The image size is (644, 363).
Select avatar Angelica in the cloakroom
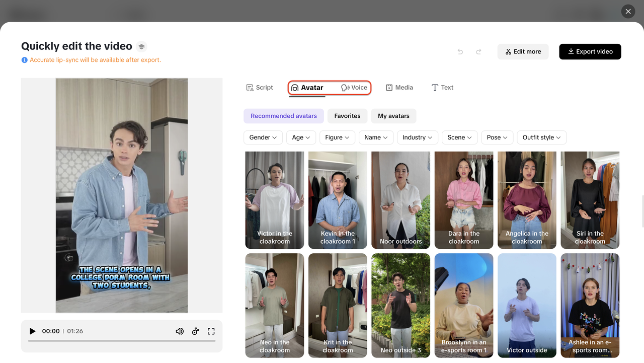point(527,200)
